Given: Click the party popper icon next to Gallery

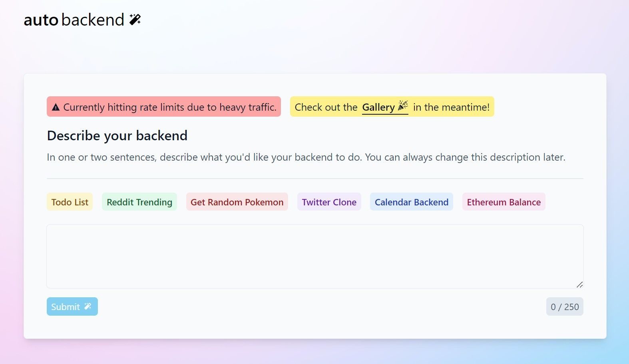Looking at the screenshot, I should (x=403, y=105).
